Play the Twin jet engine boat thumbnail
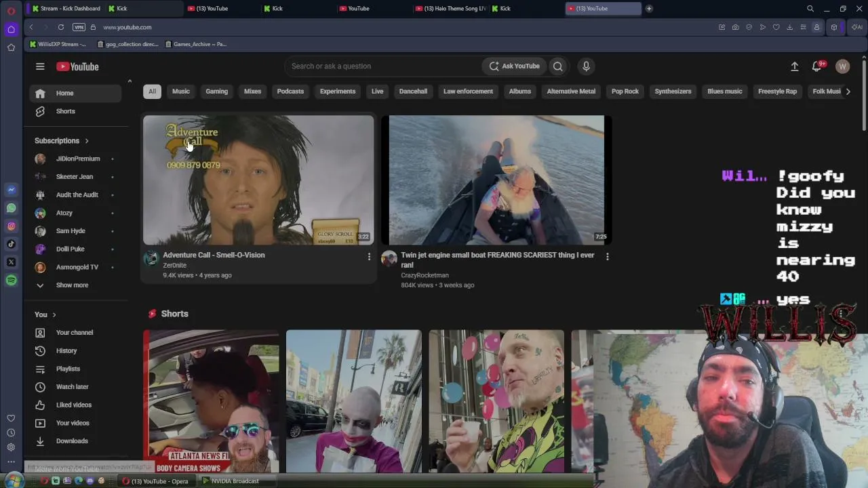This screenshot has height=488, width=868. [496, 180]
